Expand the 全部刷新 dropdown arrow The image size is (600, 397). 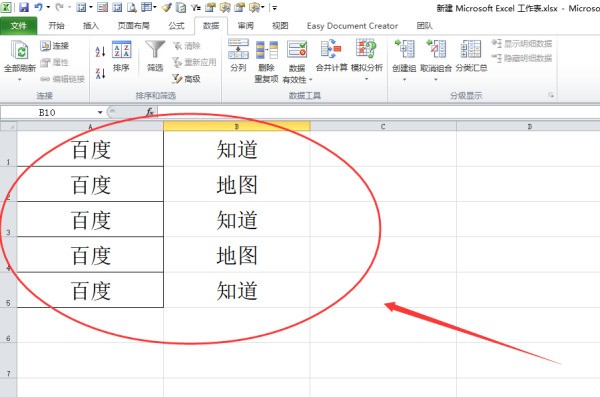(20, 80)
